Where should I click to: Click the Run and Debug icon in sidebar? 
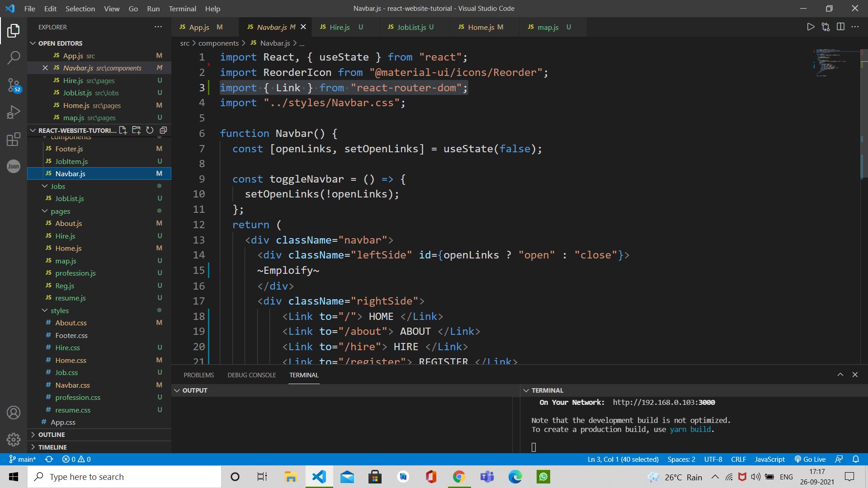pos(13,112)
